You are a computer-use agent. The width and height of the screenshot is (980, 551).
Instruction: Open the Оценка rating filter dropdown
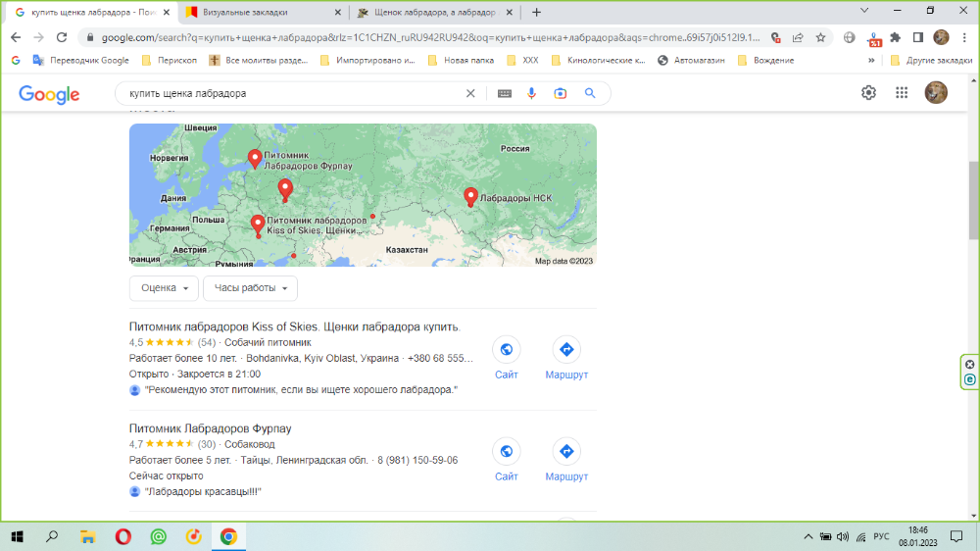164,288
